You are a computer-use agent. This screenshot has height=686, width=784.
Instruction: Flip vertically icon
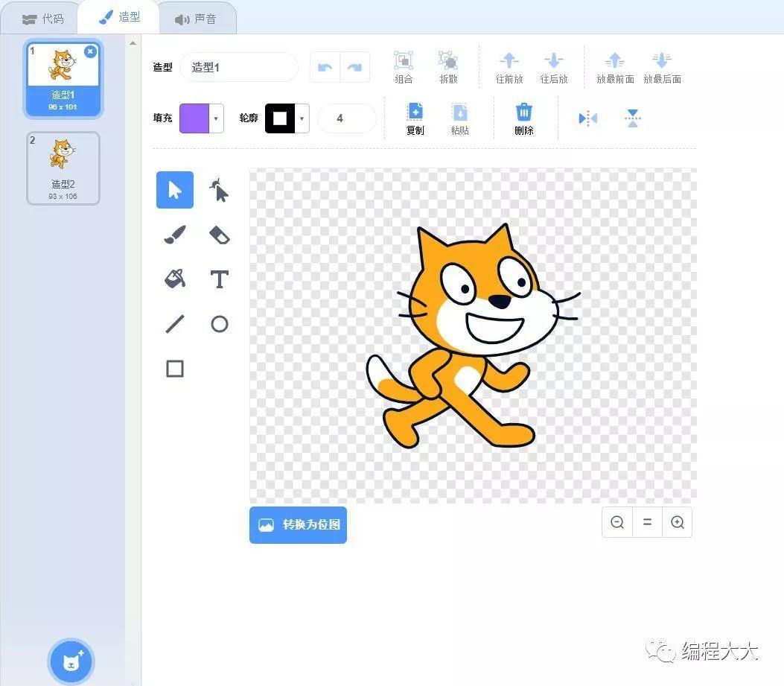633,118
